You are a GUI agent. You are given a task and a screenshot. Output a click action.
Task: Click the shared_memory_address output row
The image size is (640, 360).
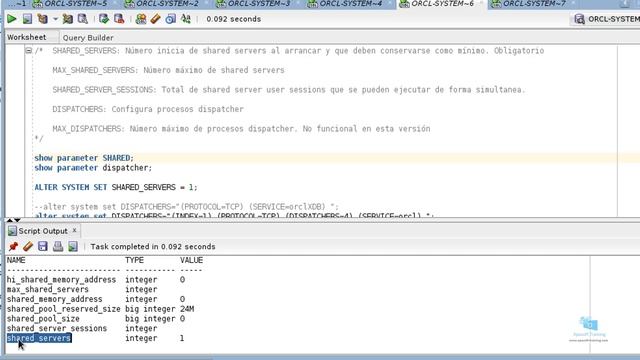(x=96, y=299)
